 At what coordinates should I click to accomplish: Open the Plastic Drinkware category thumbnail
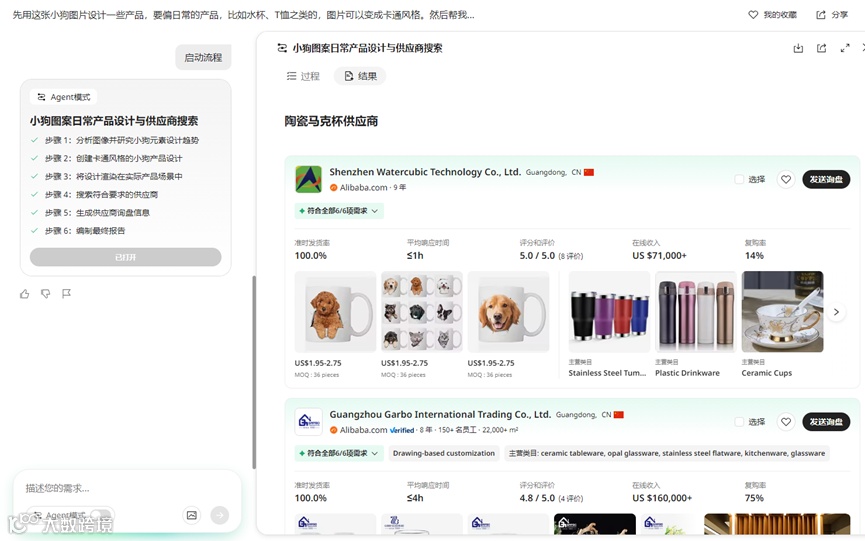(696, 312)
